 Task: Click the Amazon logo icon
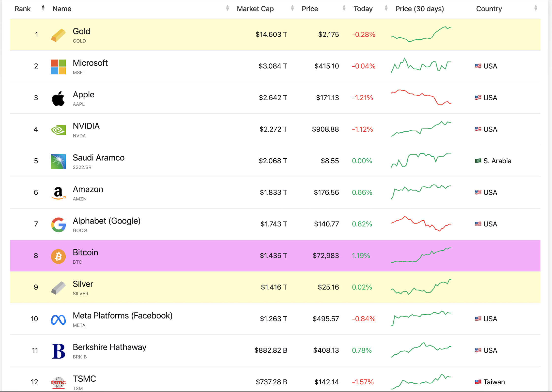click(x=58, y=193)
